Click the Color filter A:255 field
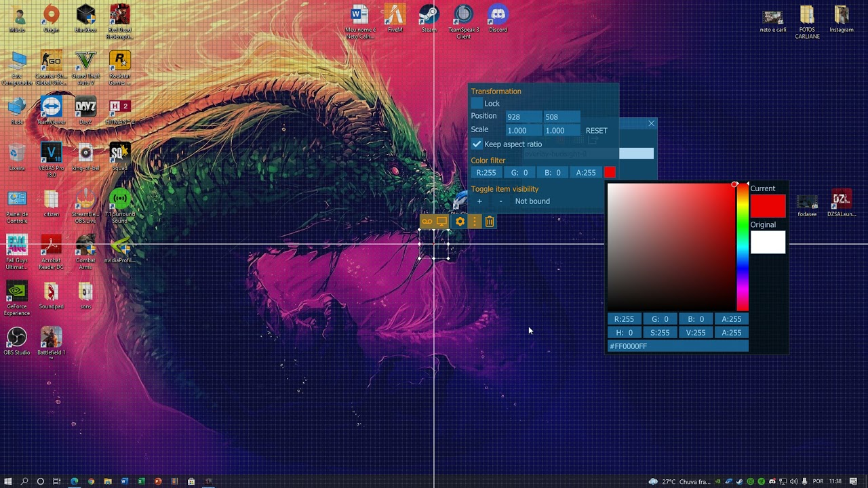Viewport: 868px width, 488px height. click(586, 173)
